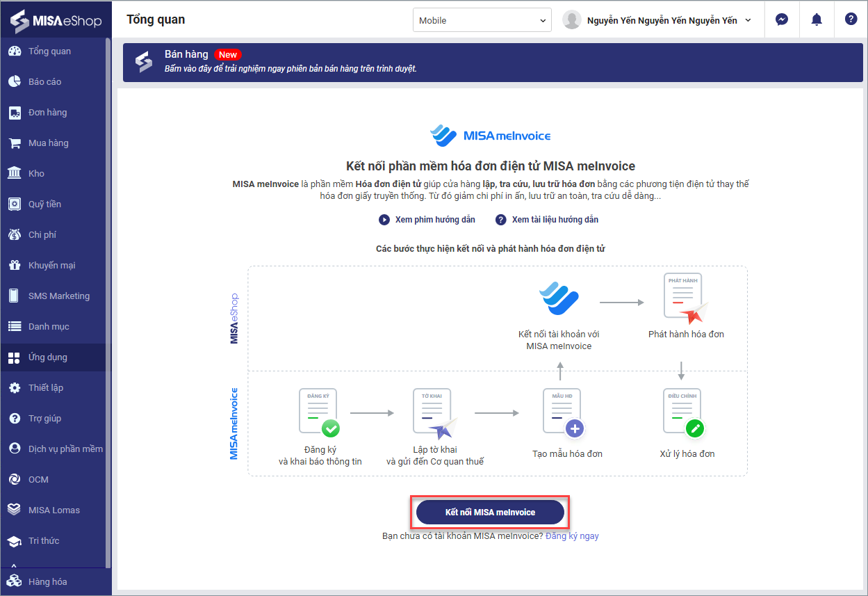Click the SMS Marketing phone icon

14,296
